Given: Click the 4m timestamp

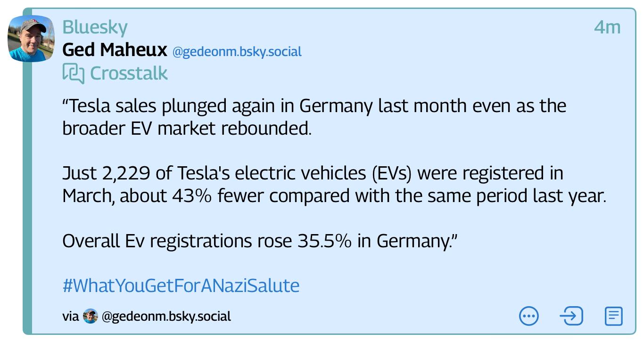Looking at the screenshot, I should [x=607, y=27].
